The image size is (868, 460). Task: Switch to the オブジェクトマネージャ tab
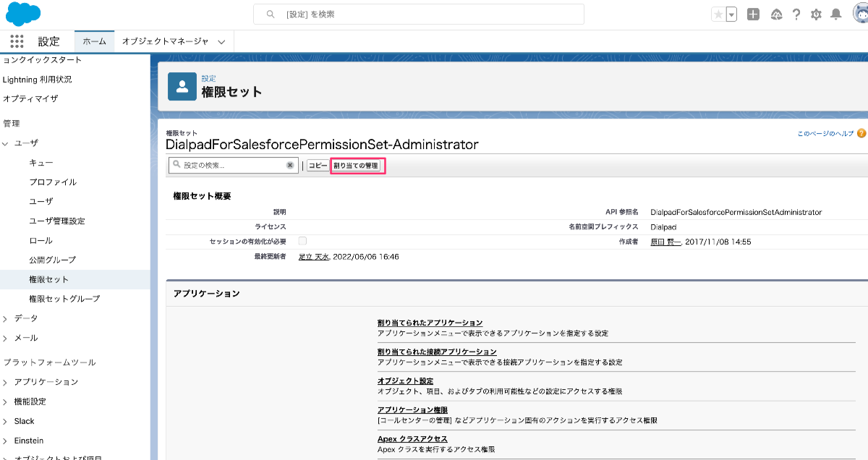(165, 42)
